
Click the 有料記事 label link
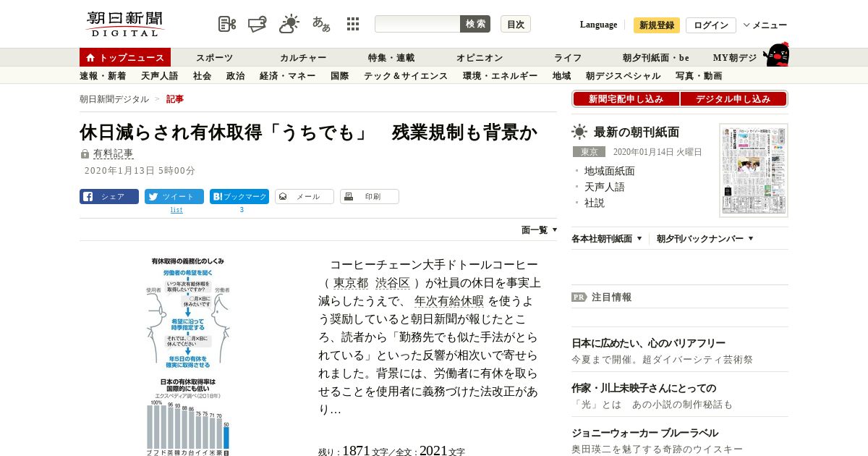click(x=113, y=153)
